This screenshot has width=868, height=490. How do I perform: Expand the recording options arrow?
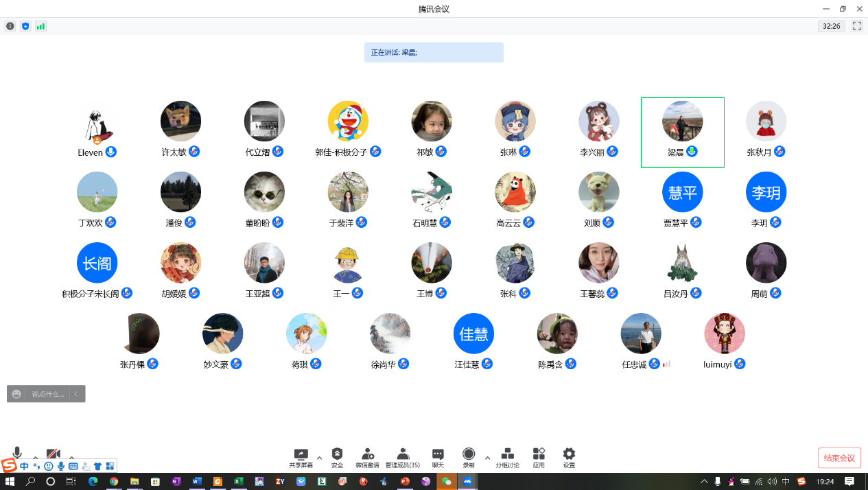(487, 458)
